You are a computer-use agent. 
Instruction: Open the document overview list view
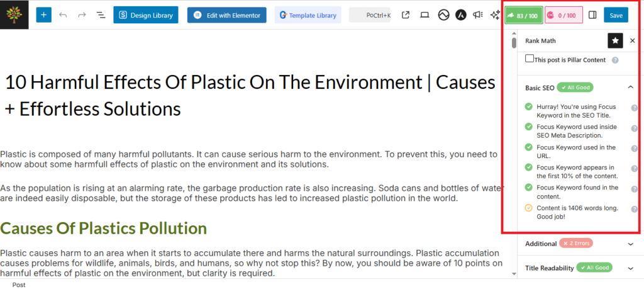point(101,14)
